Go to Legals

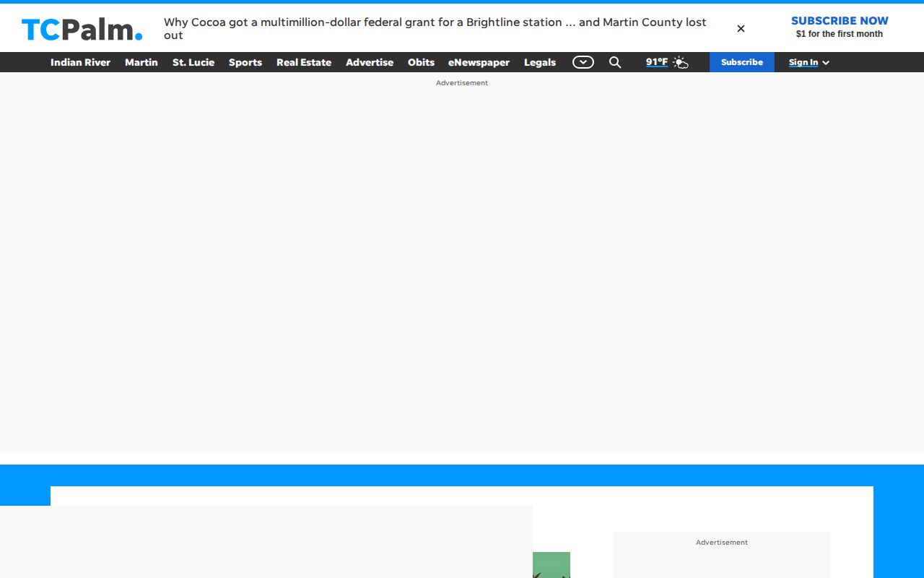540,62
